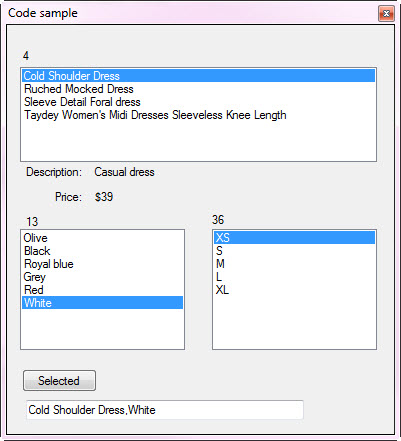
Task: Choose size S in size list
Action: 294,251
